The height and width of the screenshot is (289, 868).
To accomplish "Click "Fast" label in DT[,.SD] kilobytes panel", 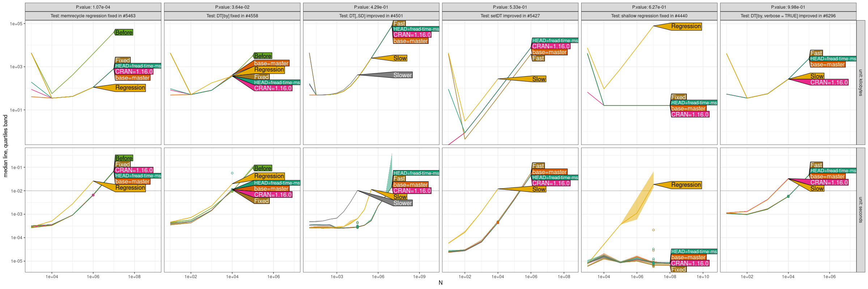I will tap(399, 23).
